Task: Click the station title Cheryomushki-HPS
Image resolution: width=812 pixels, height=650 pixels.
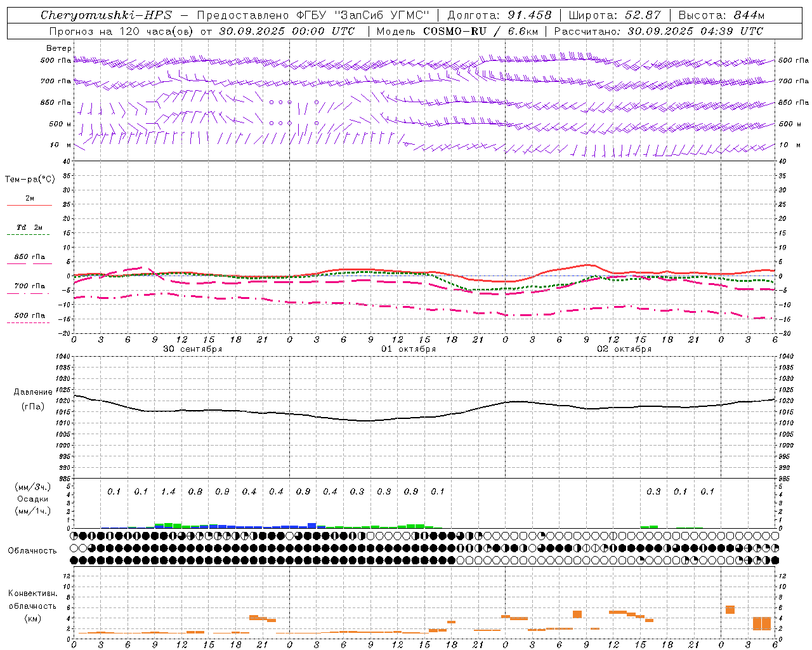Action: [106, 15]
